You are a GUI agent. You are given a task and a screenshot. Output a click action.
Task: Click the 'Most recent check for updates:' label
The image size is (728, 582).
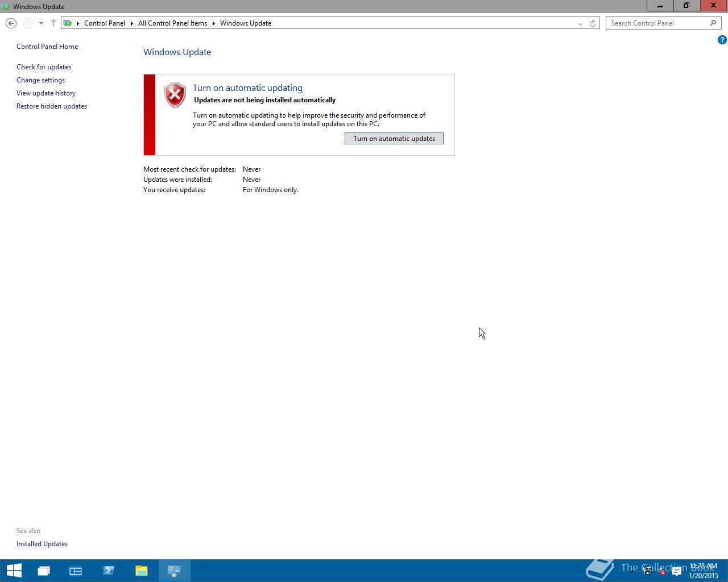tap(189, 169)
